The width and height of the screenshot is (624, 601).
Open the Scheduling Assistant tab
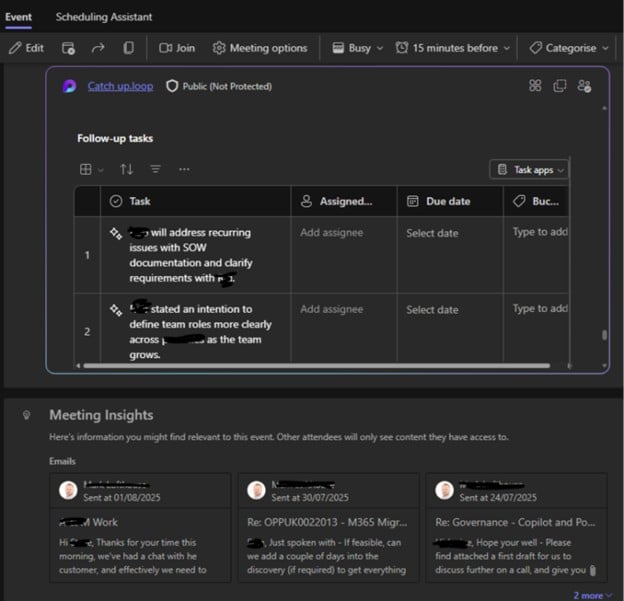point(104,17)
